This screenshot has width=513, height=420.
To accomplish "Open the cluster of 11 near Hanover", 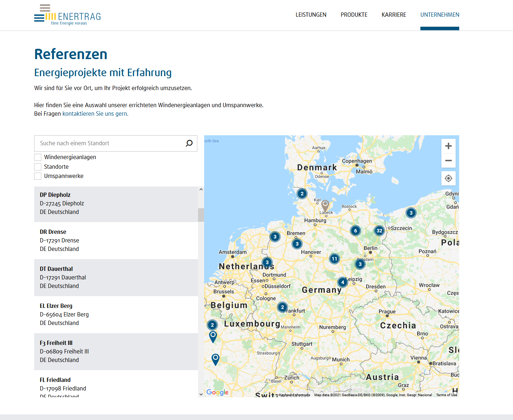I will (334, 259).
